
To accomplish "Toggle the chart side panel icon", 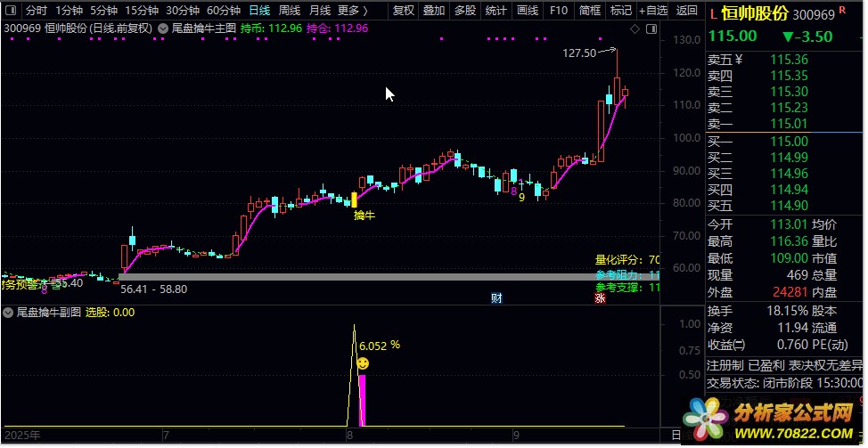I will click(651, 29).
